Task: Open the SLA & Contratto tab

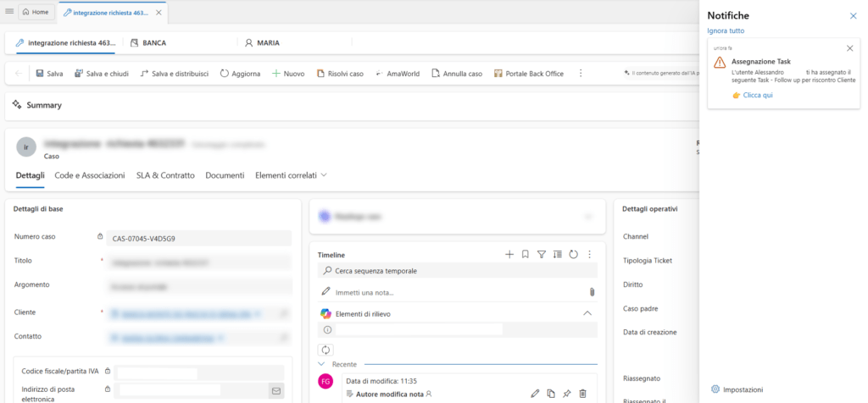Action: [165, 175]
